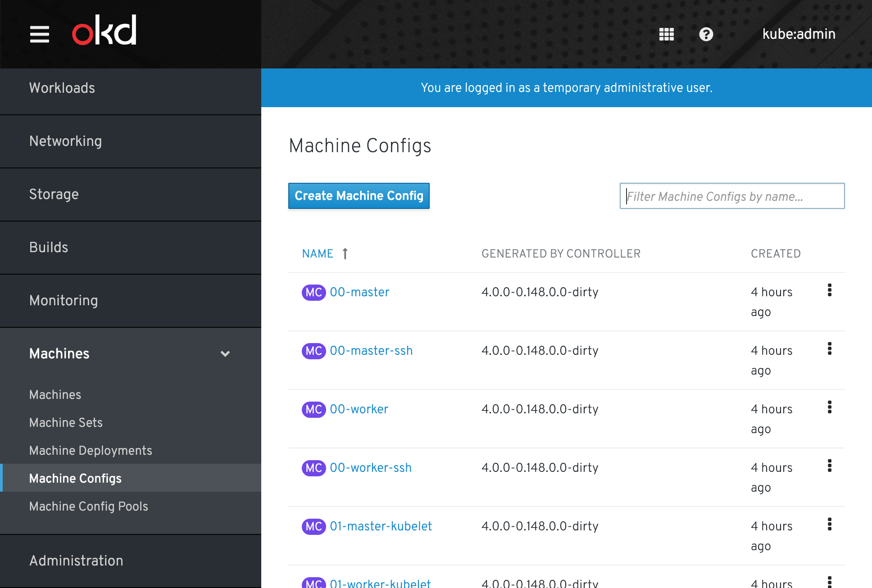Focus the Filter Machine Configs input
Screen dimensions: 872x588
click(x=732, y=196)
